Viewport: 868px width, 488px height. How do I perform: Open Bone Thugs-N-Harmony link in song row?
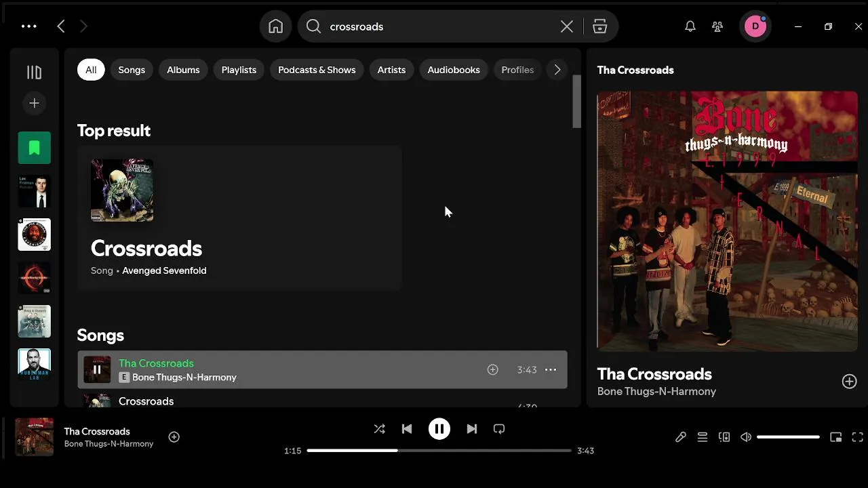coord(184,378)
